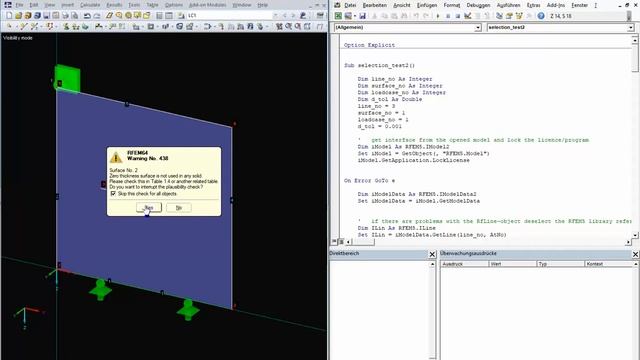The image size is (640, 360).
Task: Click the Print icon in RFEM toolbar
Action: point(65,16)
